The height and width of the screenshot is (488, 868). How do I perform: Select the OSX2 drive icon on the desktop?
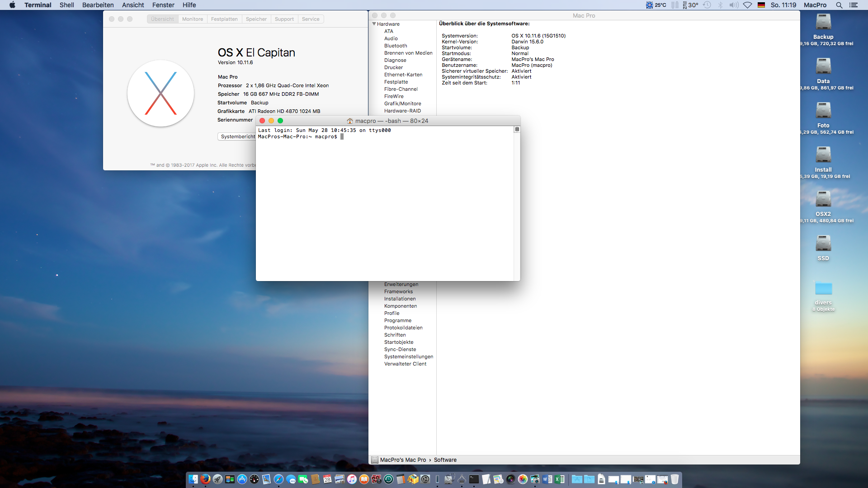coord(823,199)
